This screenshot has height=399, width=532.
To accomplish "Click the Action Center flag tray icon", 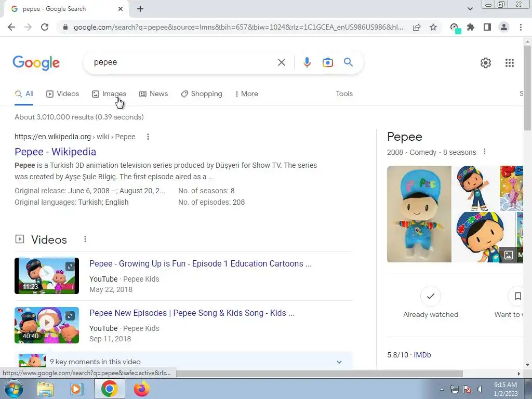I will (x=467, y=390).
